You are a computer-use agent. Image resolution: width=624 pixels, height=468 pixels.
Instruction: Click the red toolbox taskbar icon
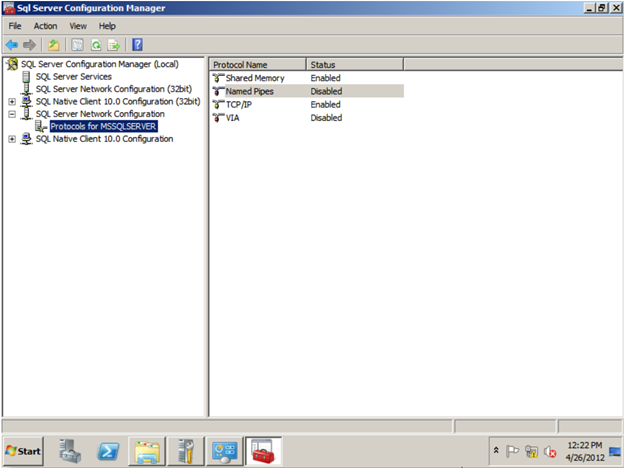pyautogui.click(x=263, y=451)
